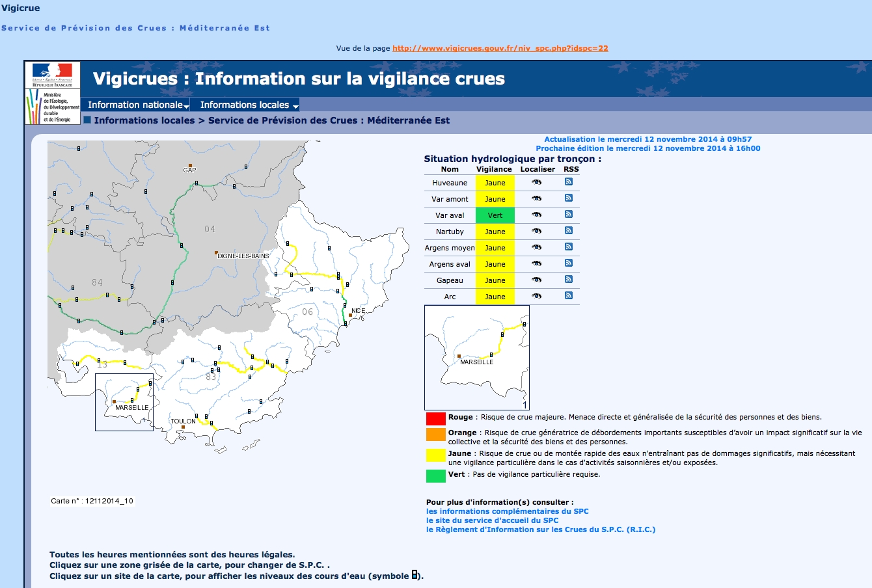This screenshot has height=588, width=872.
Task: Open les informations complémentaires du SPC
Action: click(x=508, y=511)
